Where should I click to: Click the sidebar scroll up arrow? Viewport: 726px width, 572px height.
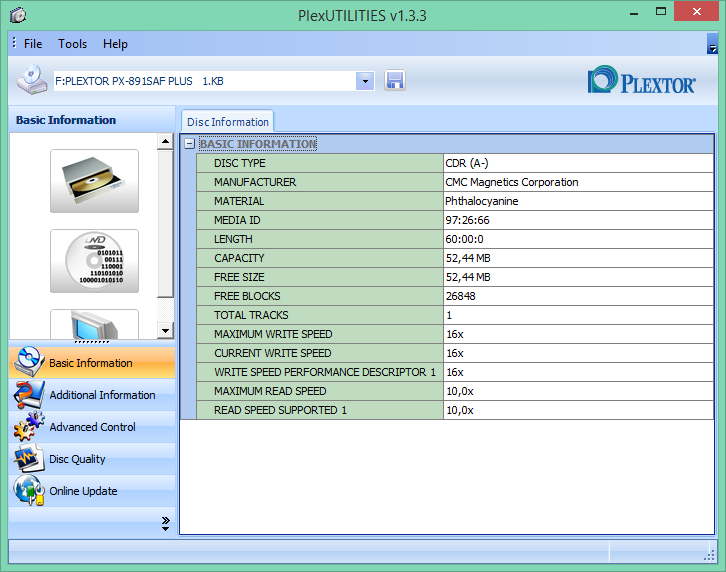coord(165,141)
